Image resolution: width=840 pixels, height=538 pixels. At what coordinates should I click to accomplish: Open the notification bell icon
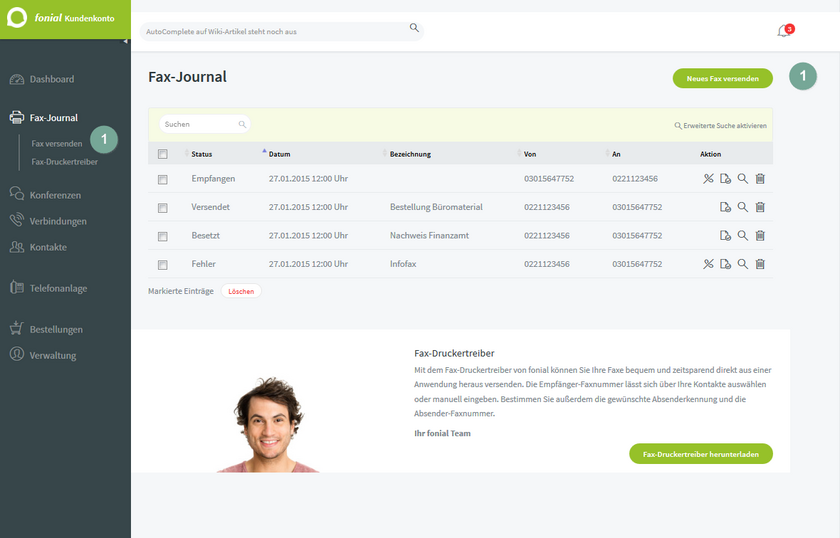point(784,31)
